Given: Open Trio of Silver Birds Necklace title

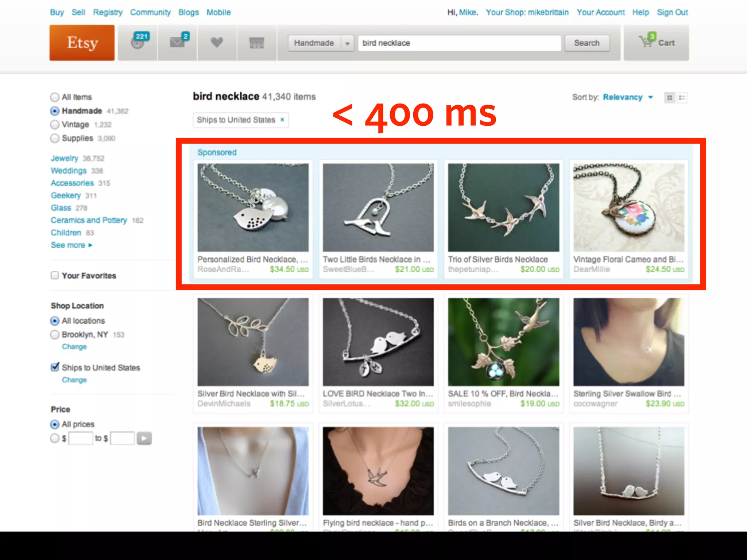Looking at the screenshot, I should click(498, 259).
